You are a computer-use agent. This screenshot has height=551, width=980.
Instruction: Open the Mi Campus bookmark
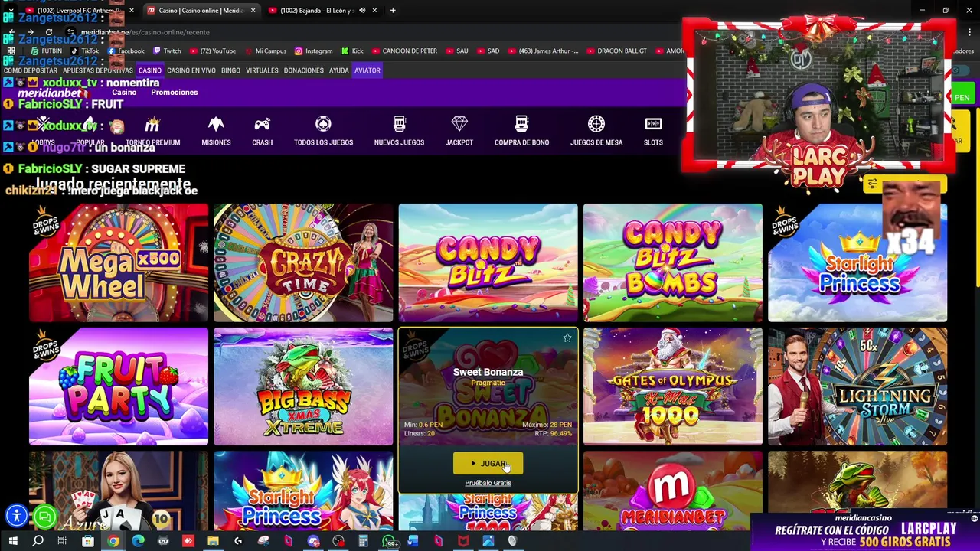(x=265, y=51)
